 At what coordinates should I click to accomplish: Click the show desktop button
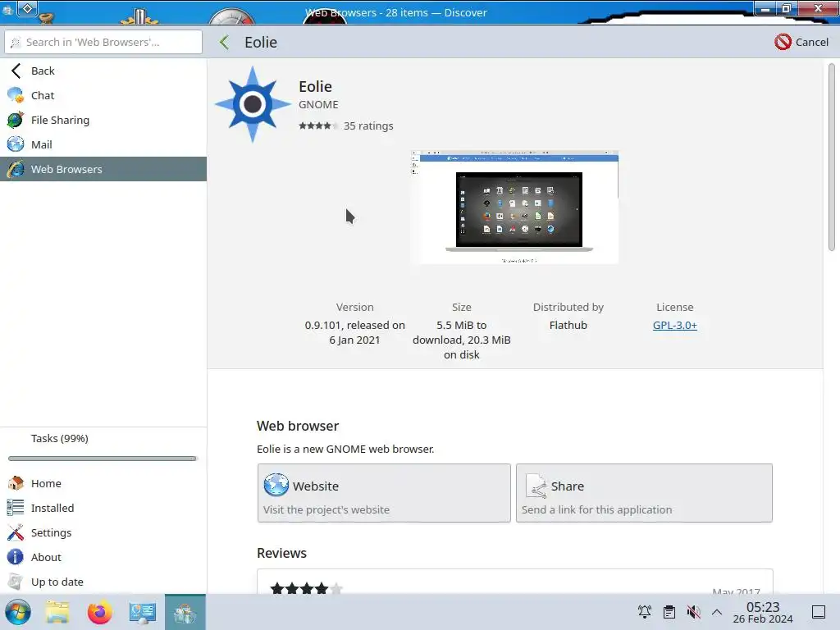(x=819, y=612)
